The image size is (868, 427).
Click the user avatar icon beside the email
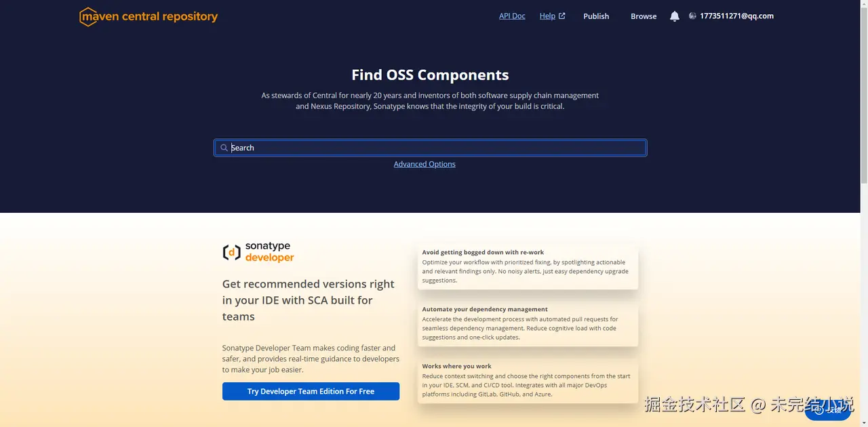pos(692,16)
